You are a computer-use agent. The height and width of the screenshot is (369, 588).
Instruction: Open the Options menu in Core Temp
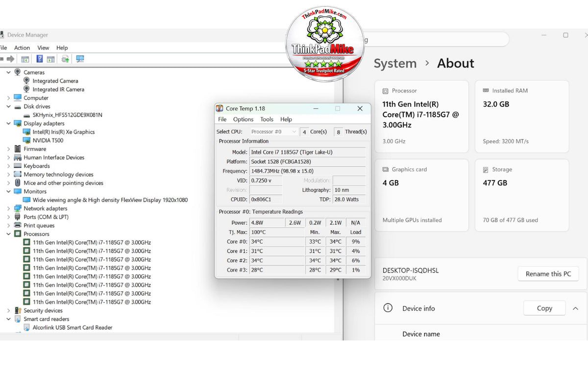point(243,119)
